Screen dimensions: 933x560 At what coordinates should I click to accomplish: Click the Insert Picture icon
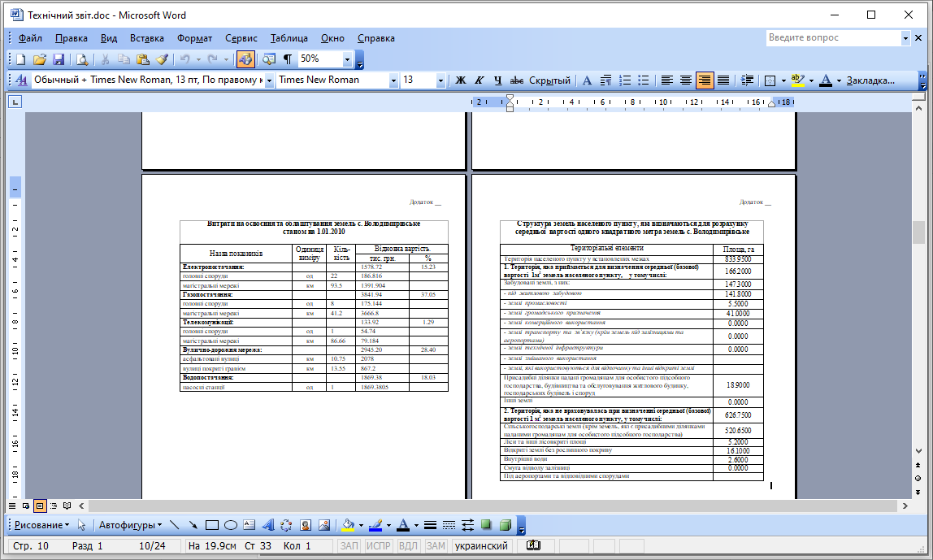[x=324, y=525]
